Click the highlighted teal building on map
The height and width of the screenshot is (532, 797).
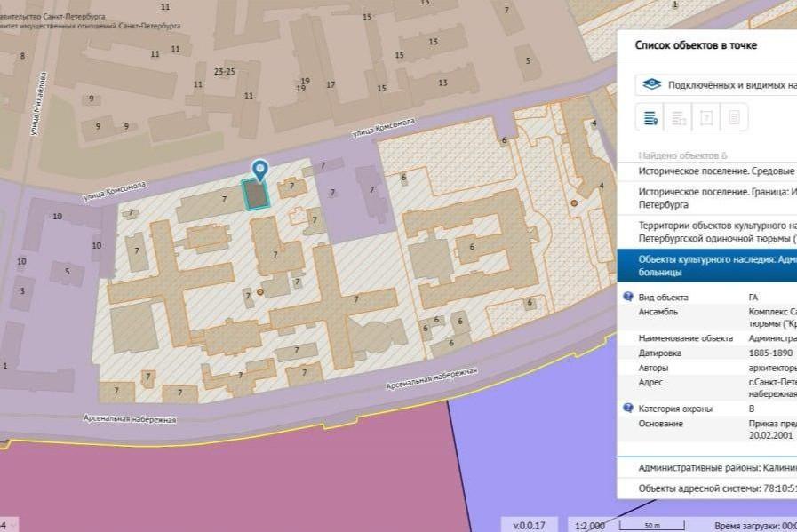click(x=256, y=195)
